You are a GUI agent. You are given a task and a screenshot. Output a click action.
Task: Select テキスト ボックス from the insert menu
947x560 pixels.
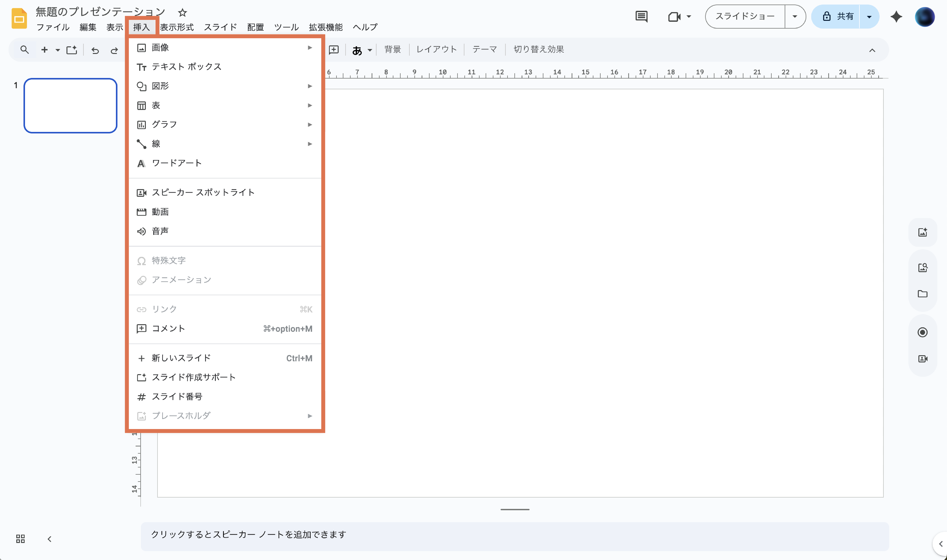point(187,67)
